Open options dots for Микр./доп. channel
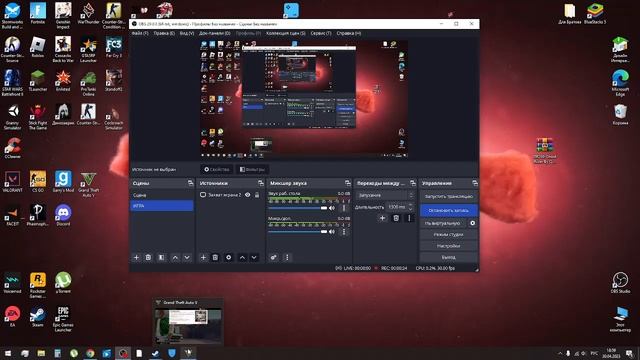The image size is (640, 360). [344, 232]
